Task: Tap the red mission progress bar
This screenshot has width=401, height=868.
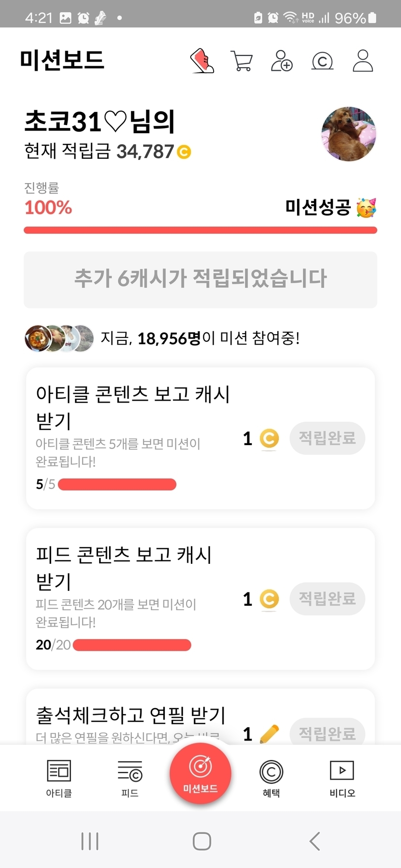Action: click(x=200, y=230)
